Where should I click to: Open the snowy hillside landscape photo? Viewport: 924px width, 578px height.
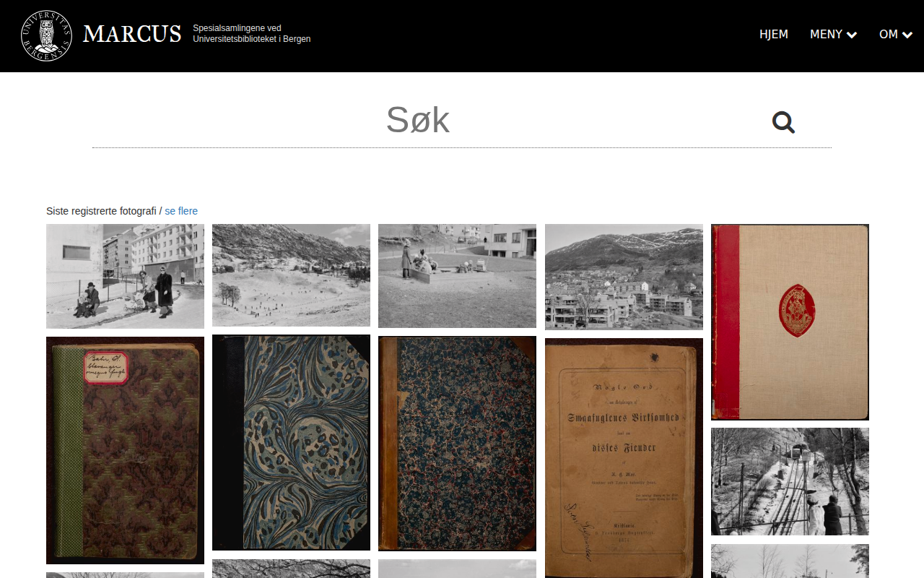291,275
